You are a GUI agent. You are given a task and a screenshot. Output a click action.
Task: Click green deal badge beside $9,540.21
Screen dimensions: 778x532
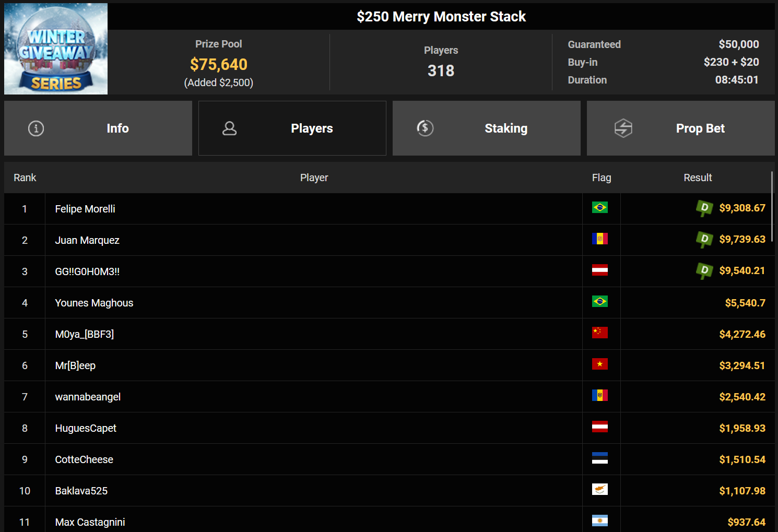click(x=704, y=271)
